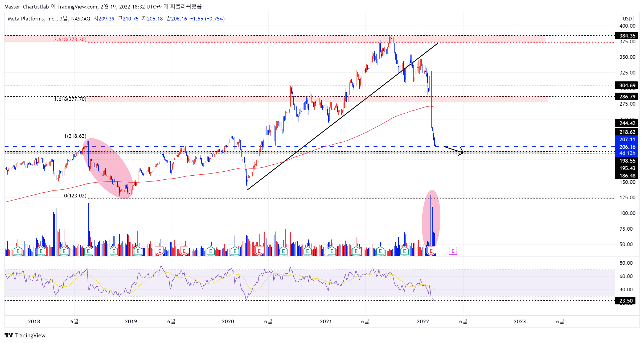Select the 1.618(277.70) Fibonacci level label
644x343 pixels.
click(x=70, y=99)
